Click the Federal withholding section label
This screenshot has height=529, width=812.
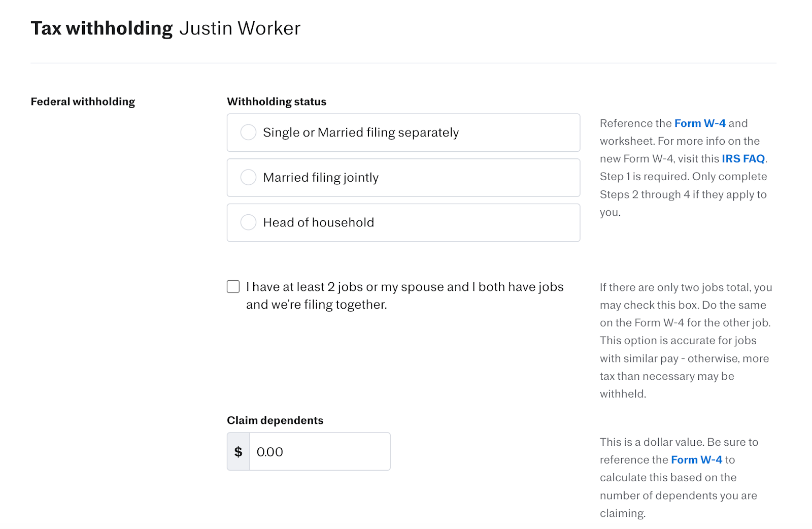[83, 102]
